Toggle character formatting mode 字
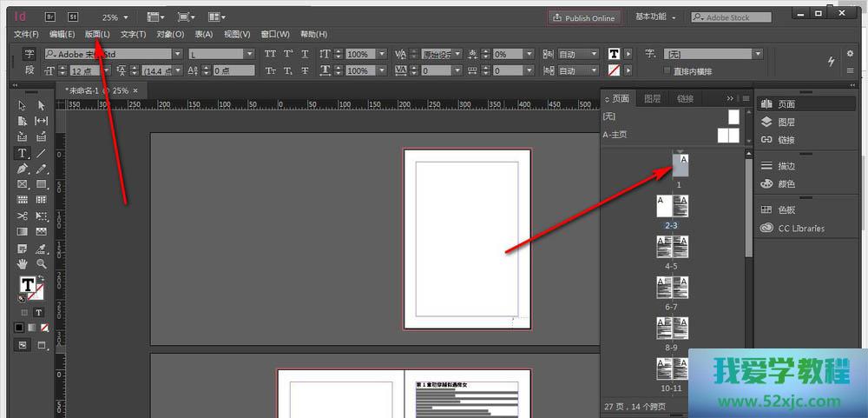Screen dimensions: 868x418 (29, 54)
